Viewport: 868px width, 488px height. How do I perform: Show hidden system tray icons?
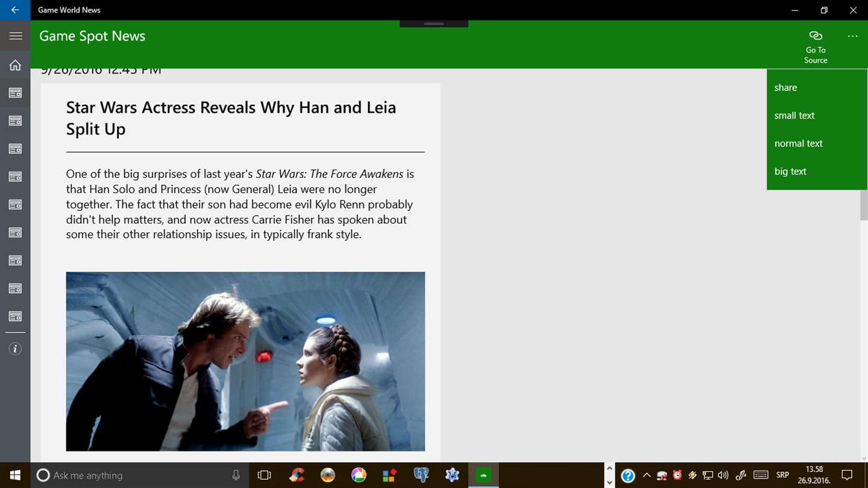647,475
